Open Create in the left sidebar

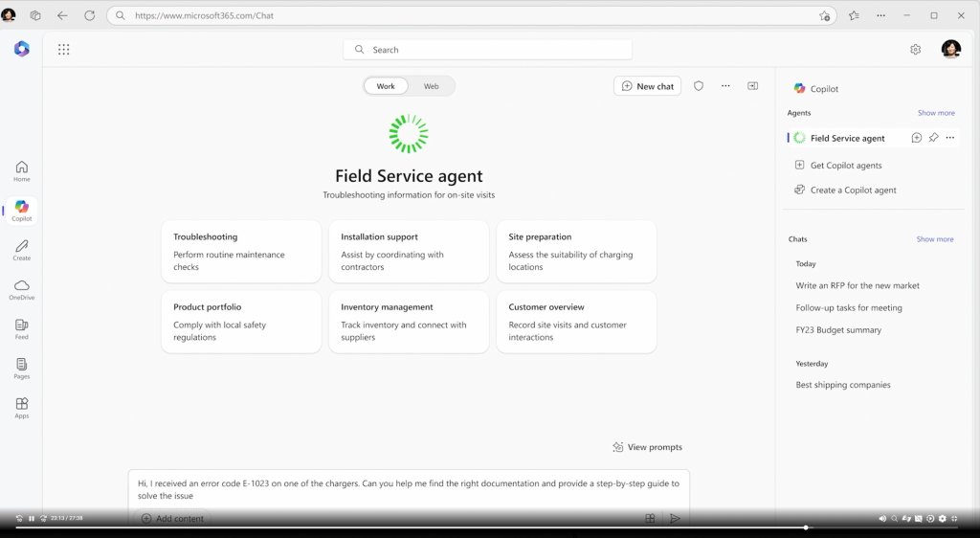point(22,250)
